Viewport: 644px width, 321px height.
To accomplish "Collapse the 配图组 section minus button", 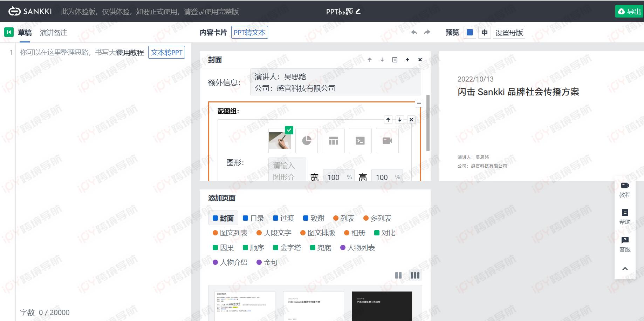I will click(419, 103).
